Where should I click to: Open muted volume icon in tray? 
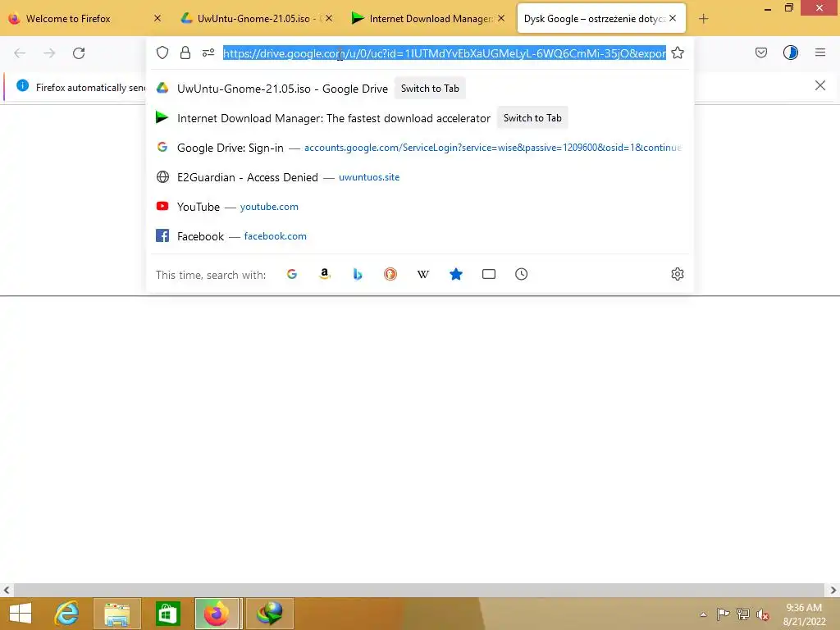[762, 614]
